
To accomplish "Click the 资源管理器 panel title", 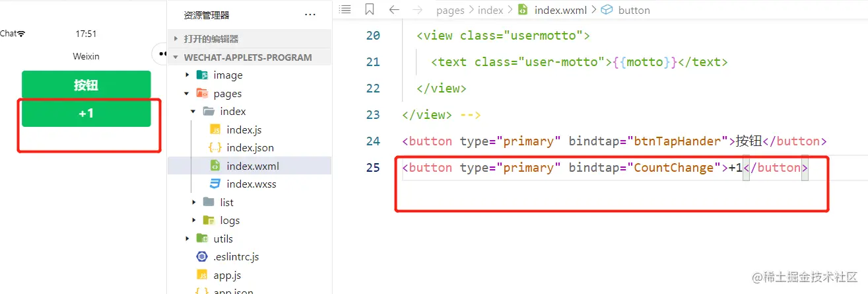I will click(207, 15).
